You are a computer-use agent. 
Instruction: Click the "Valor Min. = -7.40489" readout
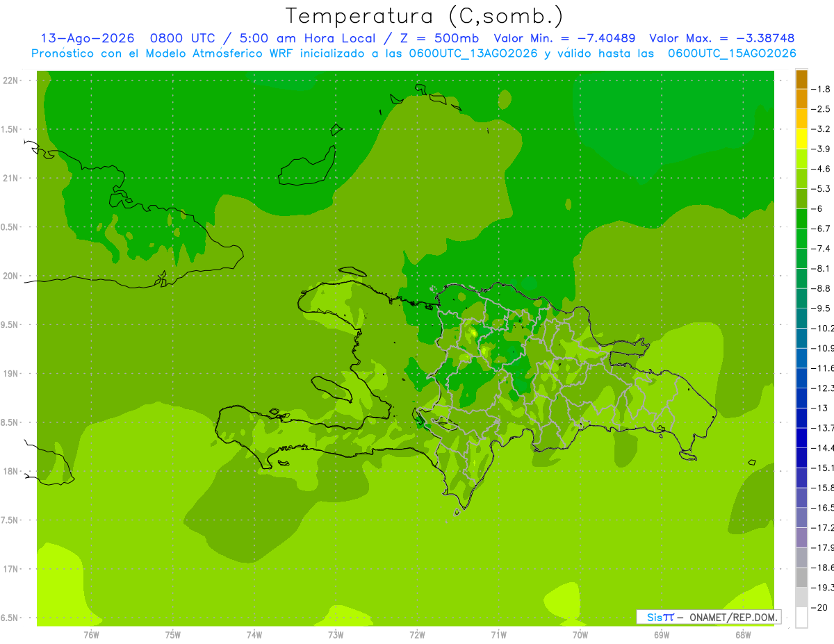[564, 38]
